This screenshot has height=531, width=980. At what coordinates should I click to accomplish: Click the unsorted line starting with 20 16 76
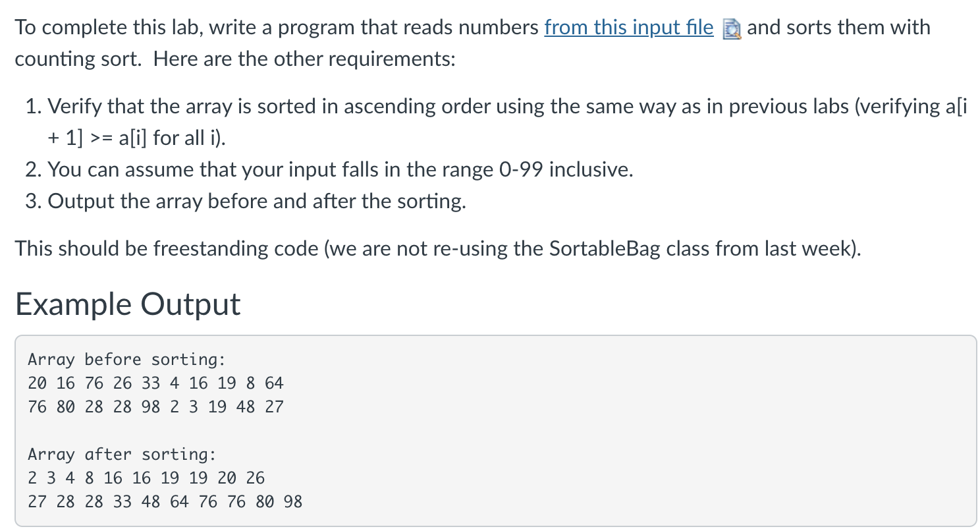(x=155, y=383)
